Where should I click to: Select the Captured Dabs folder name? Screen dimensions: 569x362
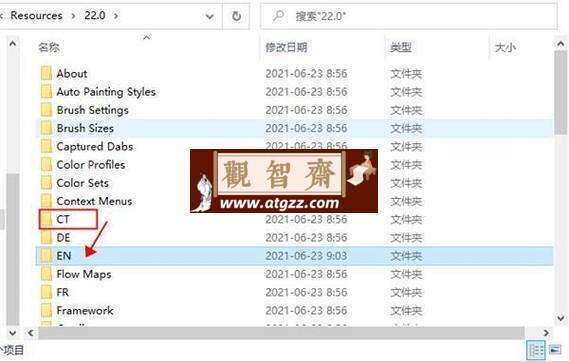click(95, 146)
